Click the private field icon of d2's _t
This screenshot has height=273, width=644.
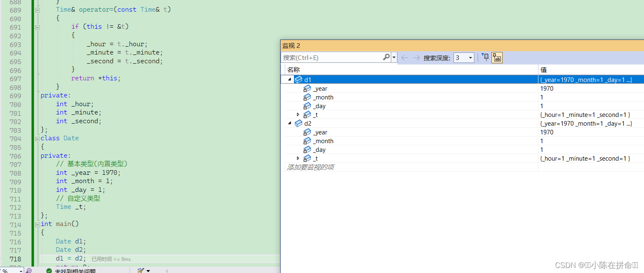click(x=307, y=158)
